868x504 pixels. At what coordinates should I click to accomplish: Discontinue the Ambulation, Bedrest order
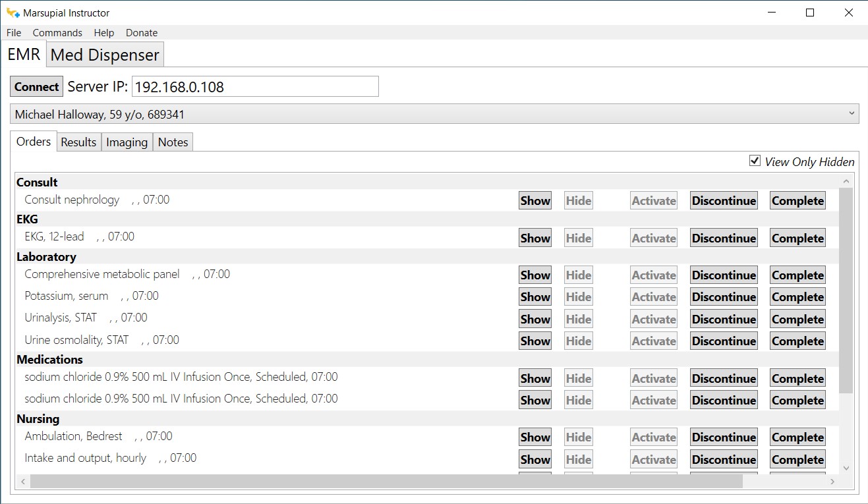(x=724, y=437)
